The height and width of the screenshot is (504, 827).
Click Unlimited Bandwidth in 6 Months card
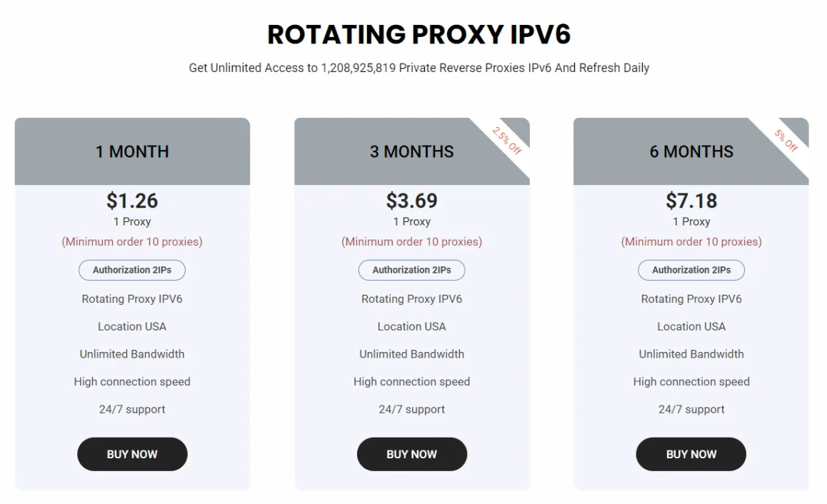click(691, 354)
